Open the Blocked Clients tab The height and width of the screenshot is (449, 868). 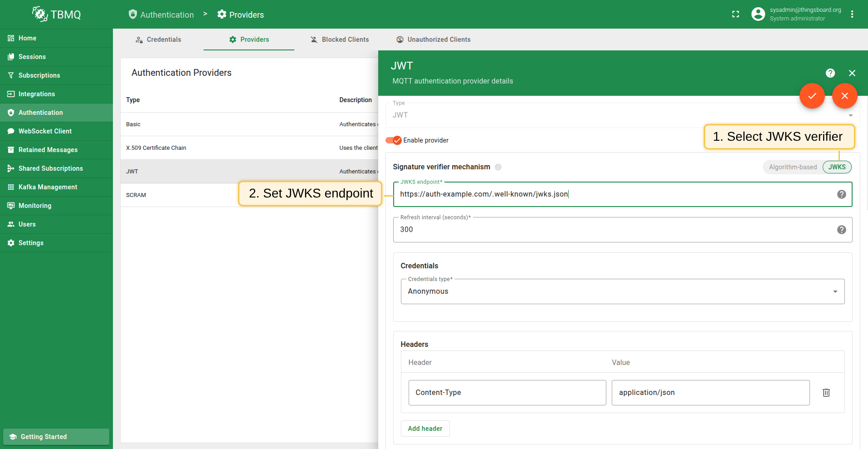[x=340, y=39]
